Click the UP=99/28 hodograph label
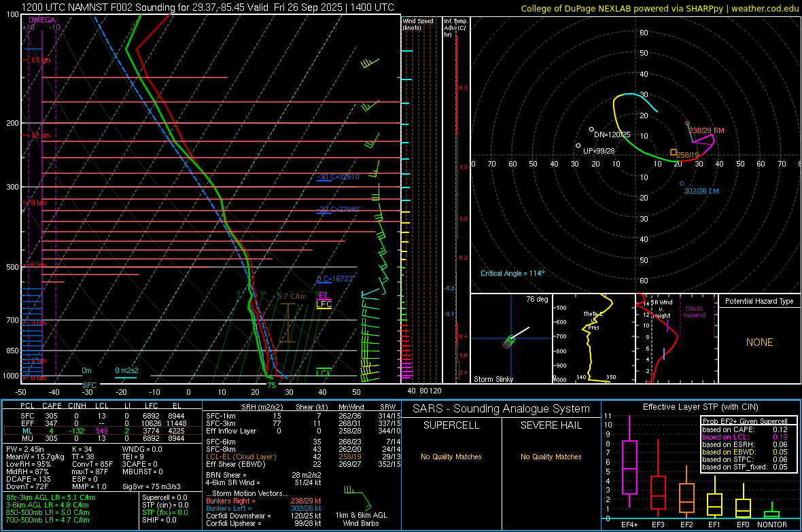This screenshot has height=532, width=802. pos(599,151)
